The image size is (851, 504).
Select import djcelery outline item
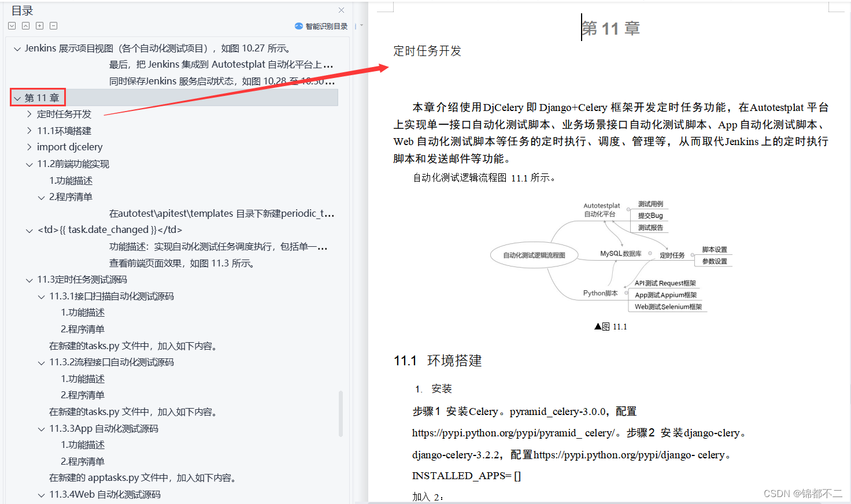70,147
